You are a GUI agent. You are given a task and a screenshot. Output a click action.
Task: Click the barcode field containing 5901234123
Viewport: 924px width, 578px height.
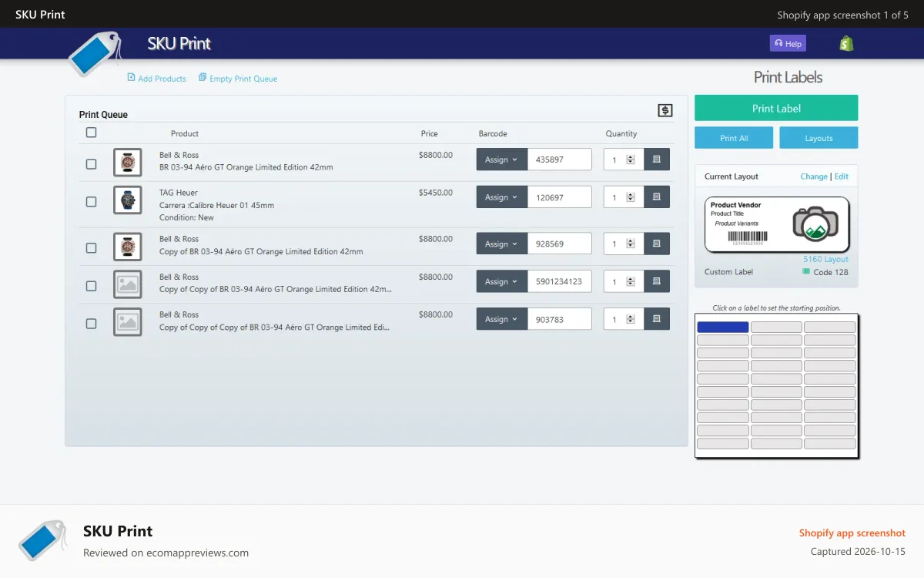[x=560, y=281]
